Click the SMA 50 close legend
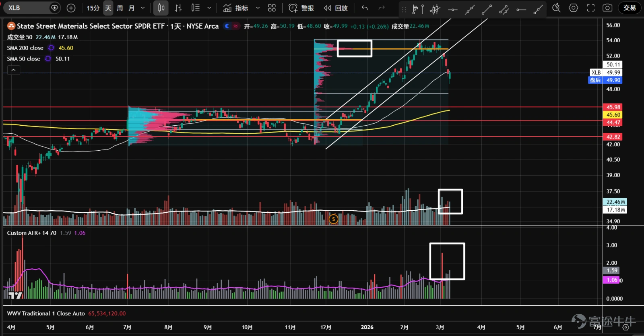 coord(23,59)
